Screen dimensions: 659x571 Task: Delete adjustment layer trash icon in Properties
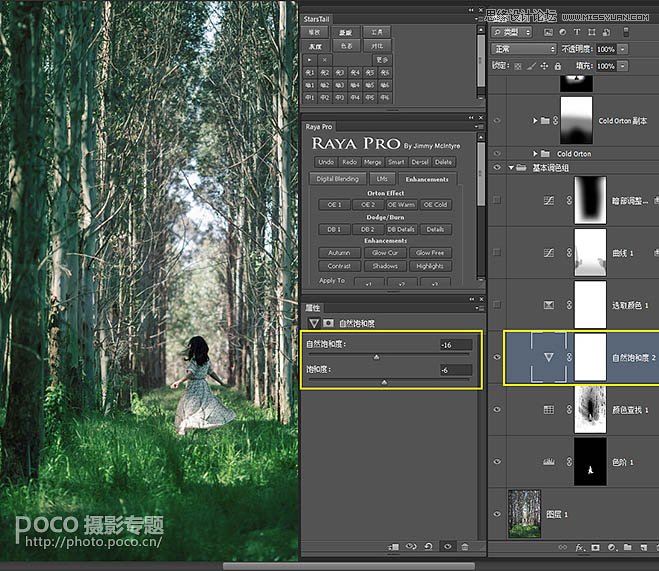pos(465,547)
